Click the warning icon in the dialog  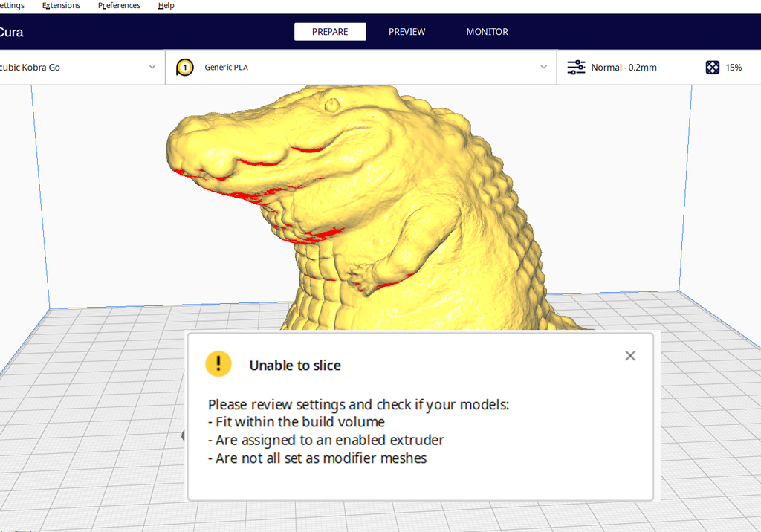tap(218, 364)
